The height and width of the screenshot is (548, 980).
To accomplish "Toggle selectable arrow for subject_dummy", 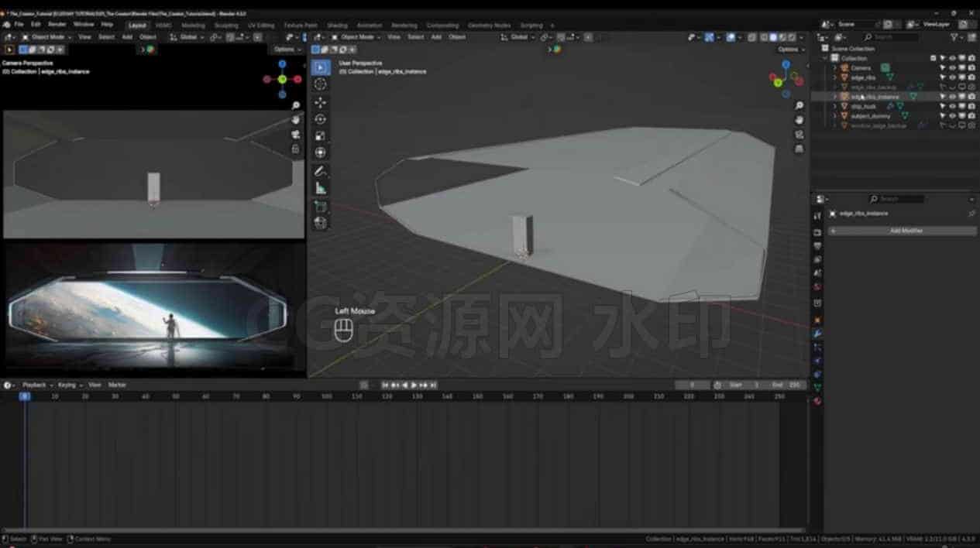I will click(x=943, y=115).
